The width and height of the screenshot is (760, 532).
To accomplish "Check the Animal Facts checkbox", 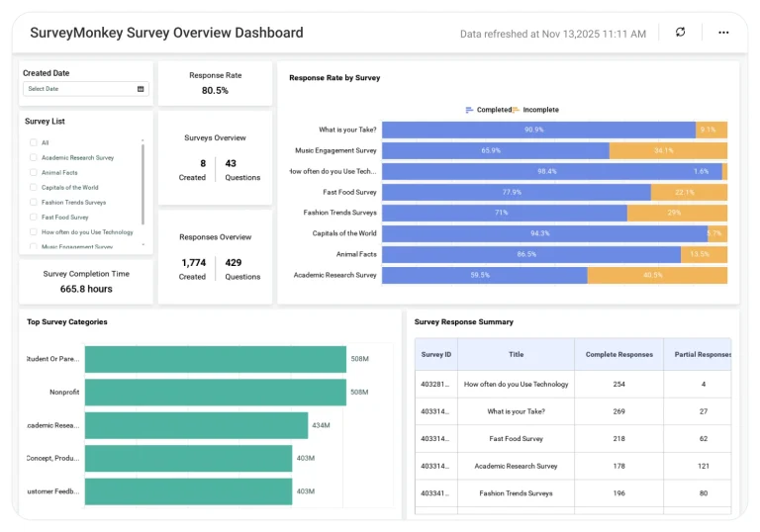I will [x=34, y=172].
